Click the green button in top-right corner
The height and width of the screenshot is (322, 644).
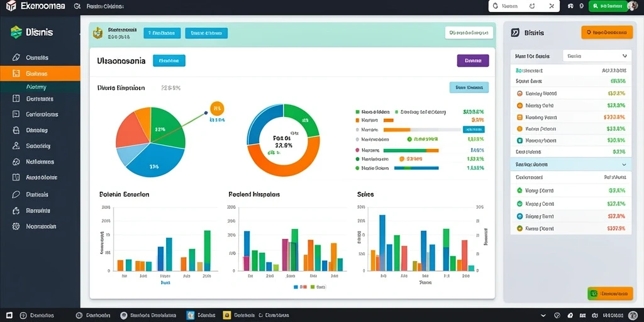[608, 6]
